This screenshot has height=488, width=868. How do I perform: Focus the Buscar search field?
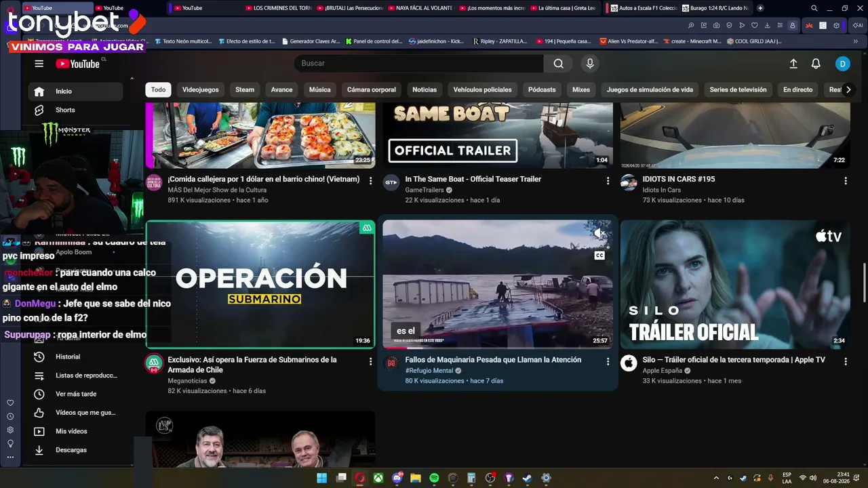click(418, 63)
